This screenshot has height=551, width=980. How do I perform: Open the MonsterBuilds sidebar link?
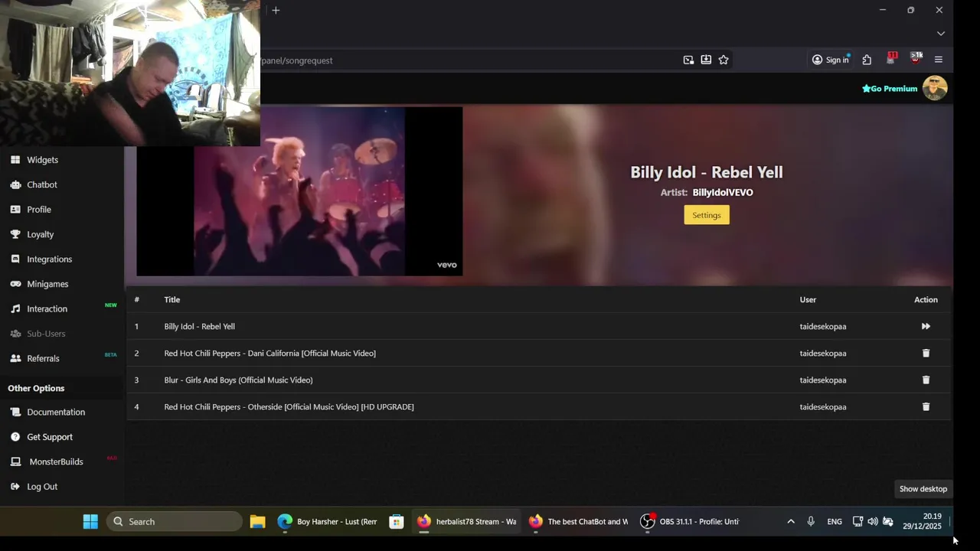[56, 461]
